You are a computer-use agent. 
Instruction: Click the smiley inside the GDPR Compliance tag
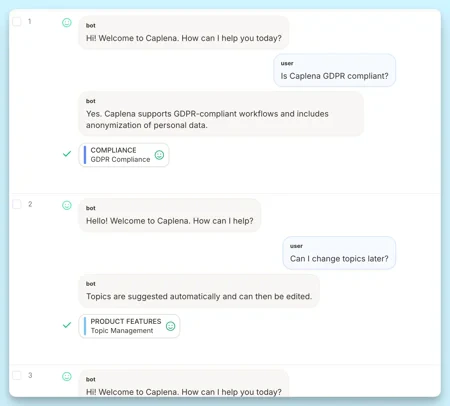[159, 155]
